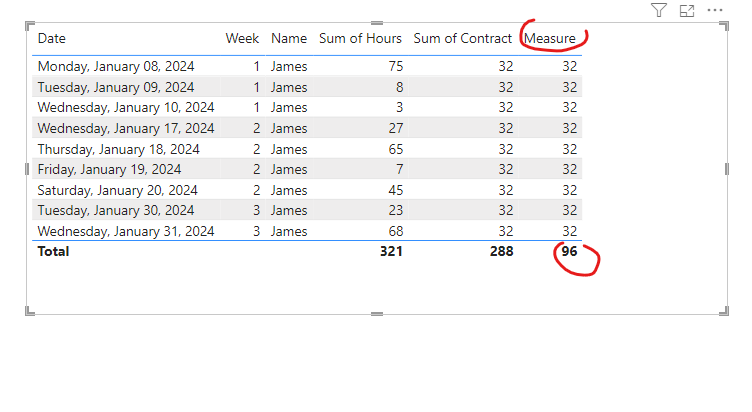752x412 pixels.
Task: Enter focus mode for the table visual
Action: (687, 11)
